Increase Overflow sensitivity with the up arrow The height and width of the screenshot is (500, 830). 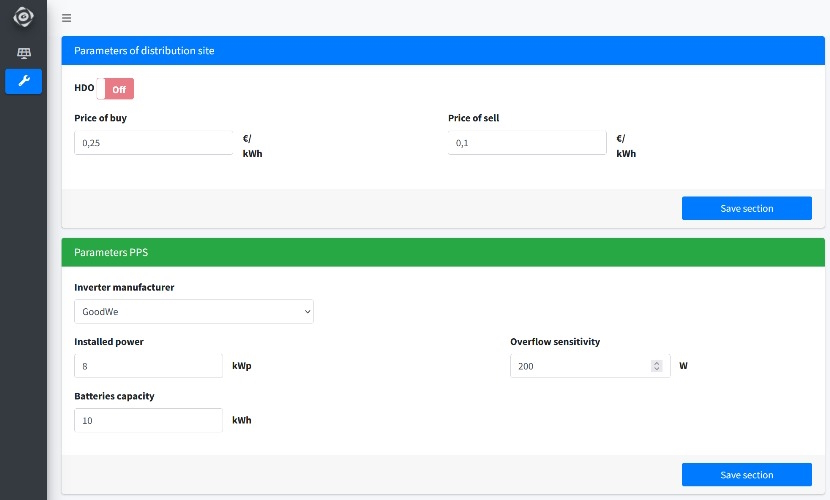coord(657,363)
